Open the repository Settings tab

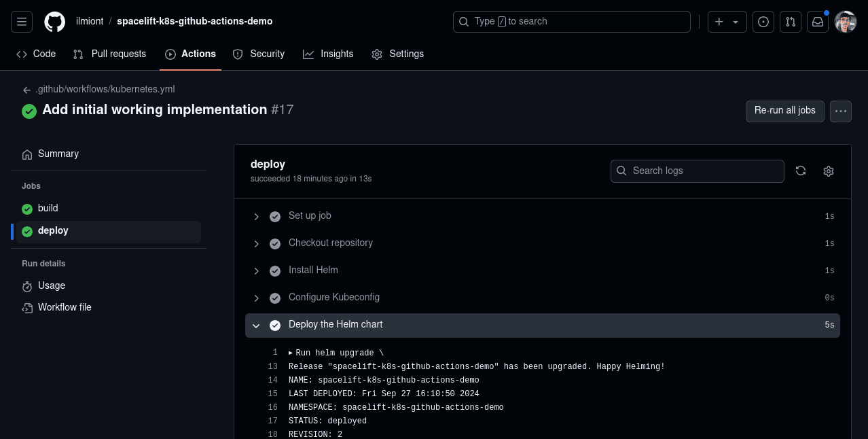397,54
